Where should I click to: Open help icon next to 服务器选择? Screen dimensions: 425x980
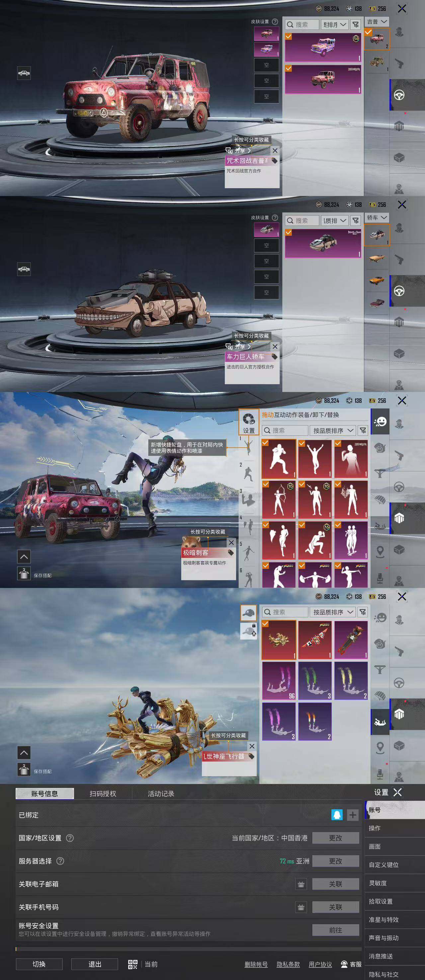(x=60, y=861)
